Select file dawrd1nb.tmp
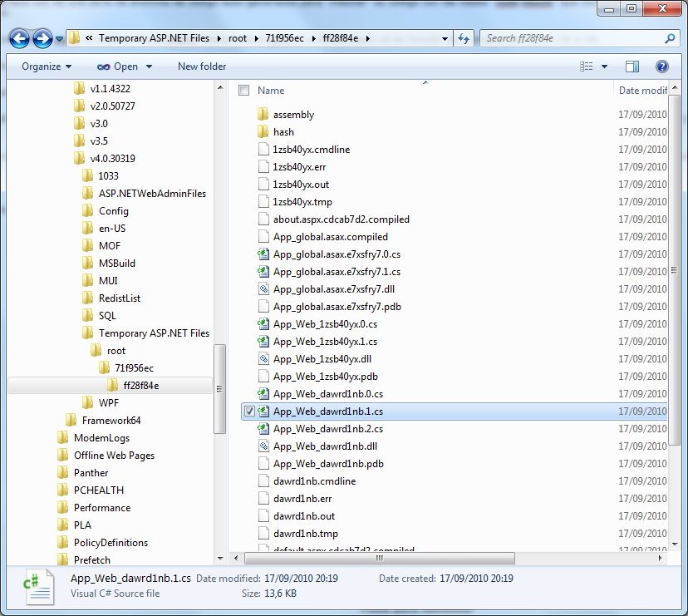Screen dimensions: 688x616 pos(306,534)
